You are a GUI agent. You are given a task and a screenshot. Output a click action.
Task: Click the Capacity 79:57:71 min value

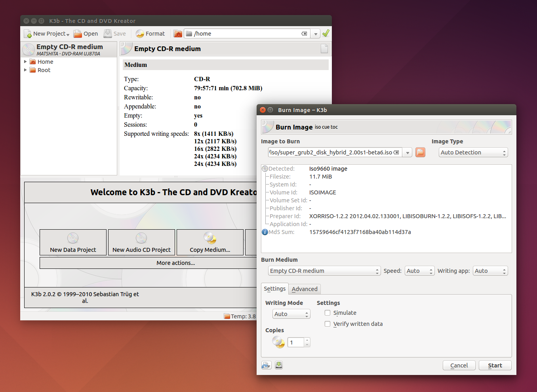(228, 88)
